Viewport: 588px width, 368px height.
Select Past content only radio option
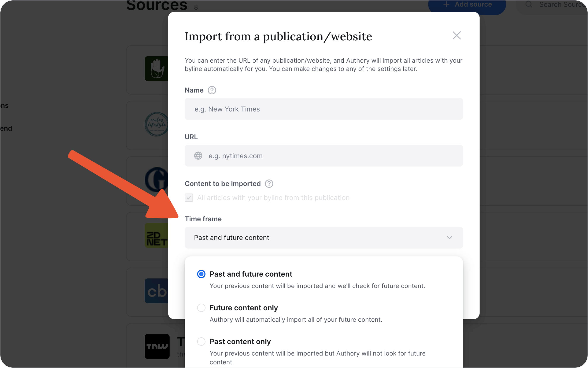click(x=201, y=341)
